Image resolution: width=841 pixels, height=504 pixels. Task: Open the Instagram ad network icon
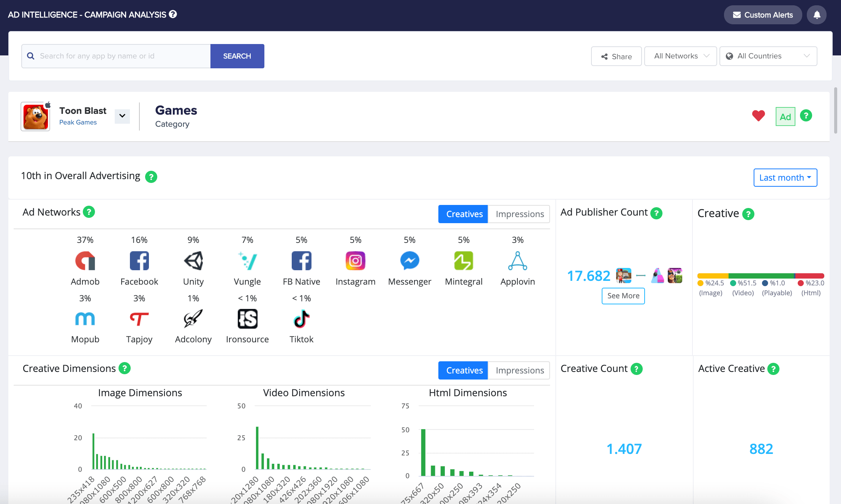coord(356,261)
